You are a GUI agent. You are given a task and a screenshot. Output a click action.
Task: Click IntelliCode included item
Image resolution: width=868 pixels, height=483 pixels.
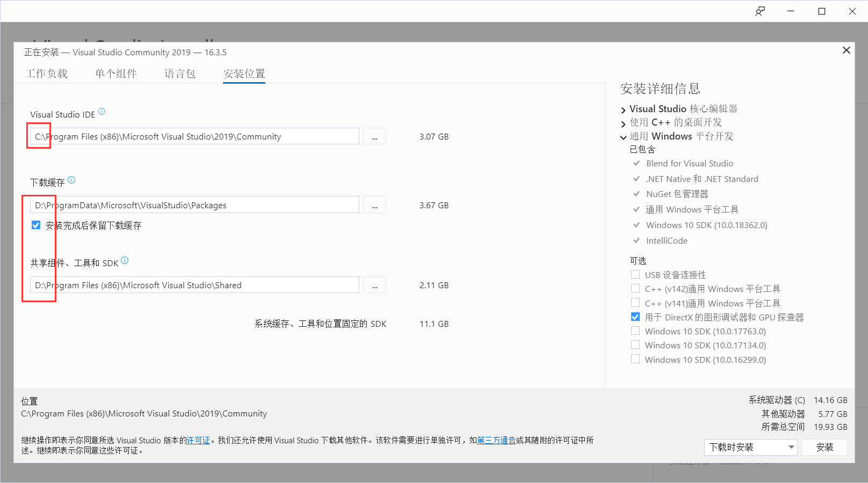coord(667,240)
